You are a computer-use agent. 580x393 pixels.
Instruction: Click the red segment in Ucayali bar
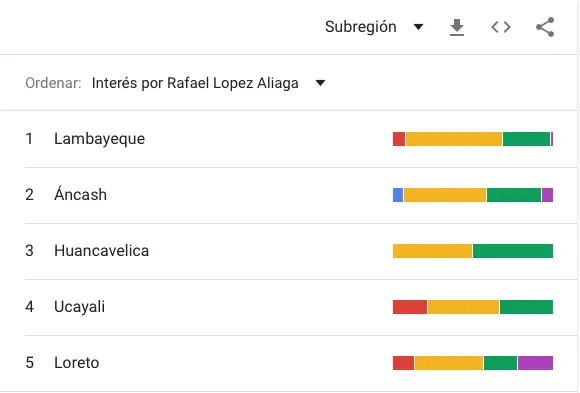[410, 307]
